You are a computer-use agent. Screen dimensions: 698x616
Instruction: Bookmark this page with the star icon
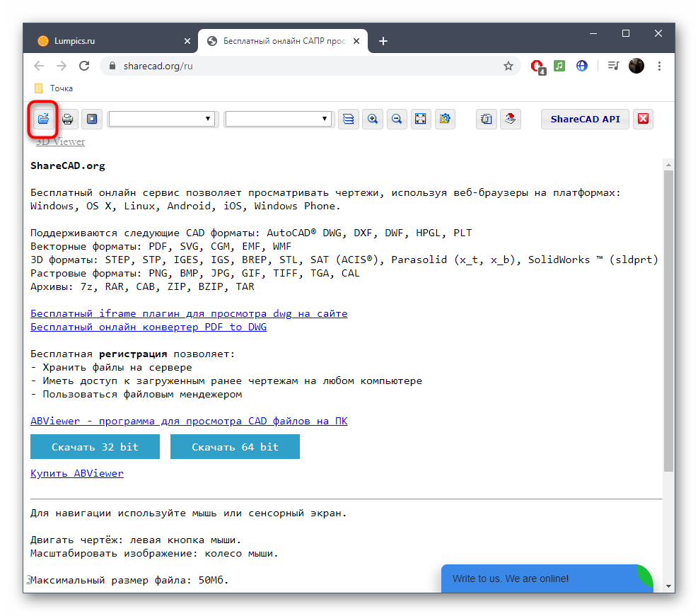tap(508, 66)
